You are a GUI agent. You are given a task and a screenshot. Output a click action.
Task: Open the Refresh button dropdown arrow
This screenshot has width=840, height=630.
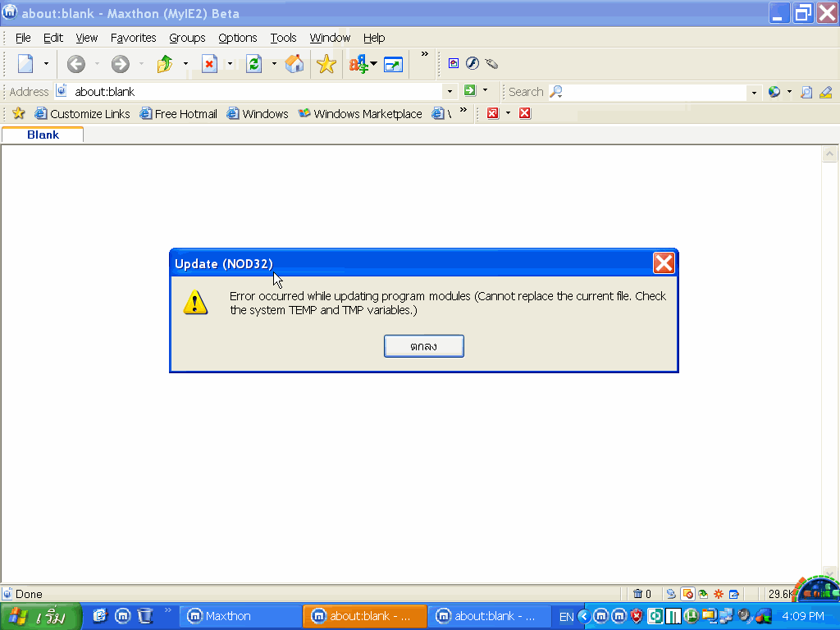click(x=274, y=64)
